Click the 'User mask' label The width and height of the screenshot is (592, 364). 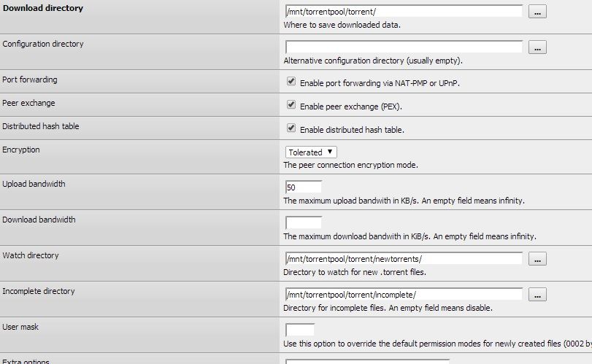pyautogui.click(x=20, y=327)
